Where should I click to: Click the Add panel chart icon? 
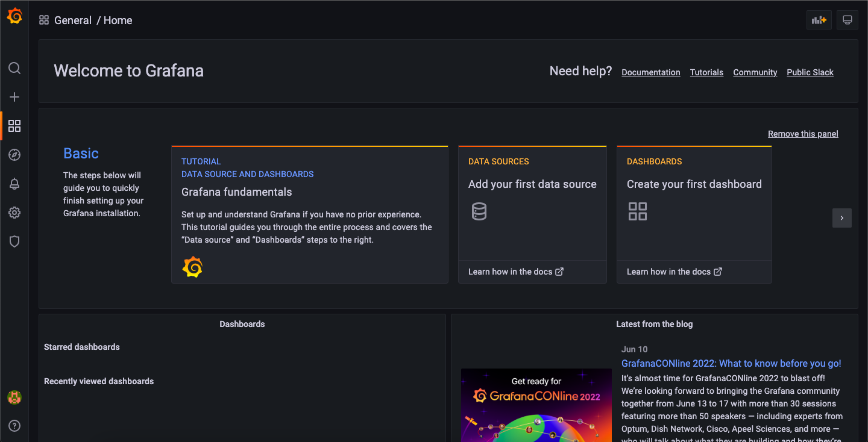[819, 20]
